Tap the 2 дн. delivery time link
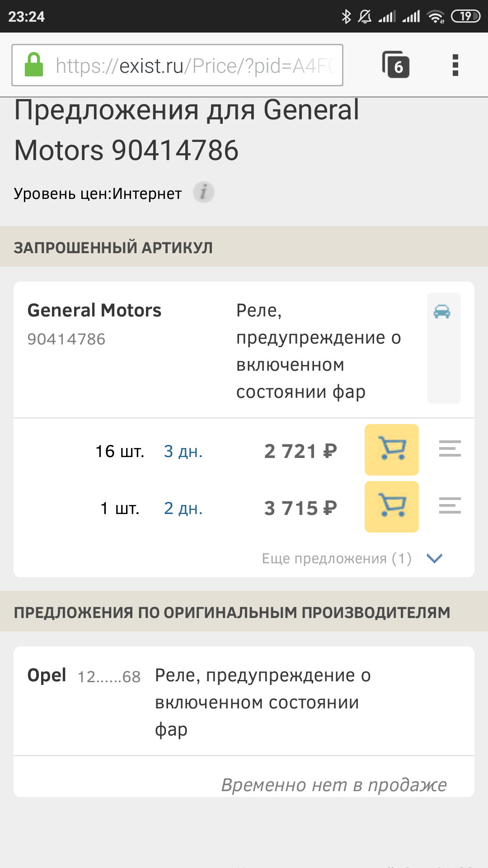Viewport: 488px width, 868px height. click(x=183, y=508)
